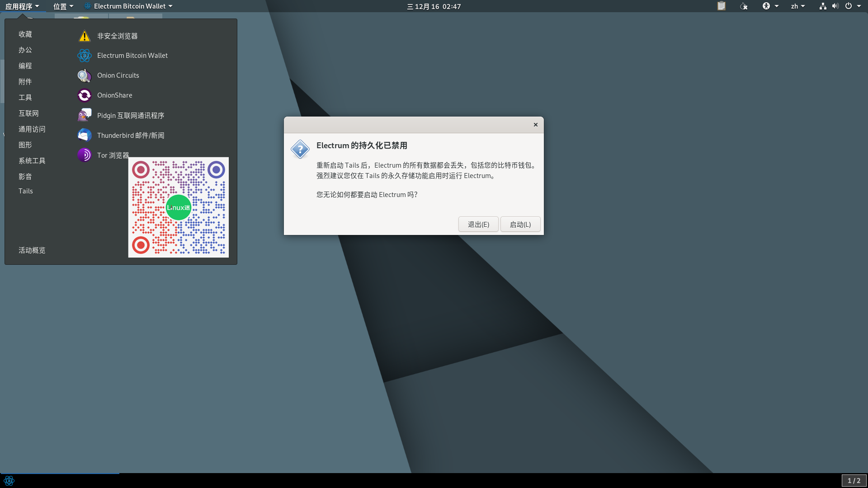Image resolution: width=868 pixels, height=488 pixels.
Task: Select the 附件 category
Action: [x=25, y=82]
